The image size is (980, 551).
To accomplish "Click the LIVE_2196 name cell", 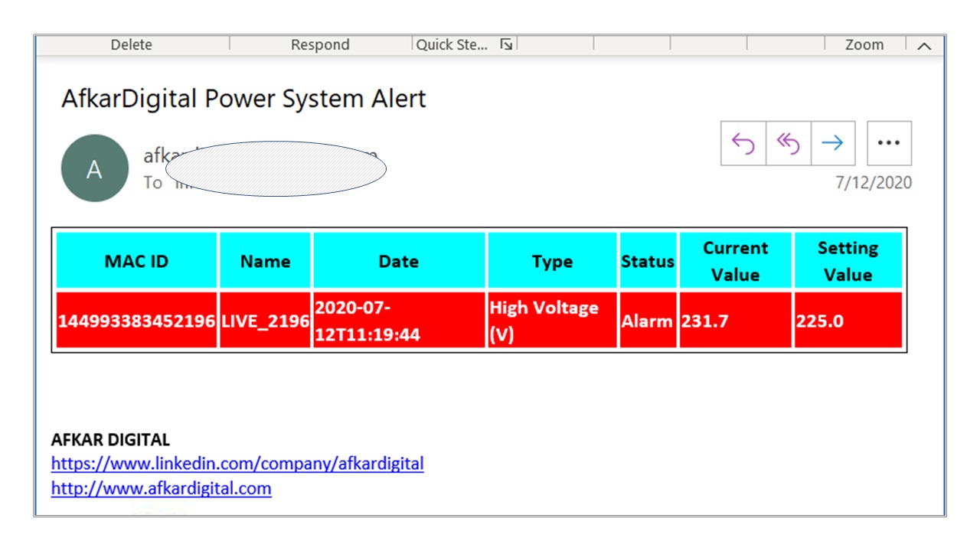I will point(265,321).
